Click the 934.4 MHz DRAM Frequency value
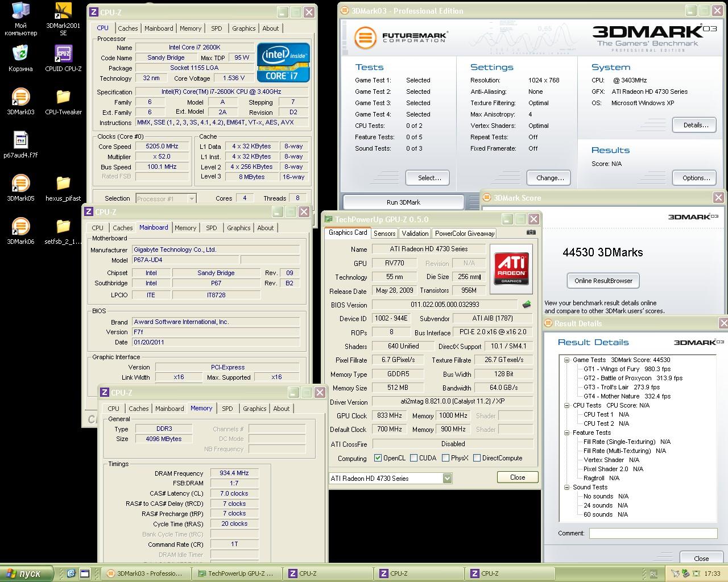This screenshot has width=728, height=582. tap(234, 473)
